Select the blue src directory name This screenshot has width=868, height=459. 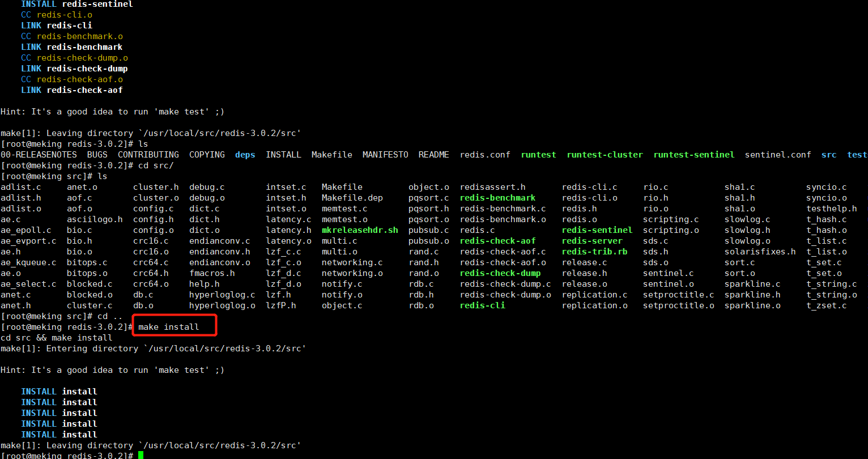pos(829,155)
